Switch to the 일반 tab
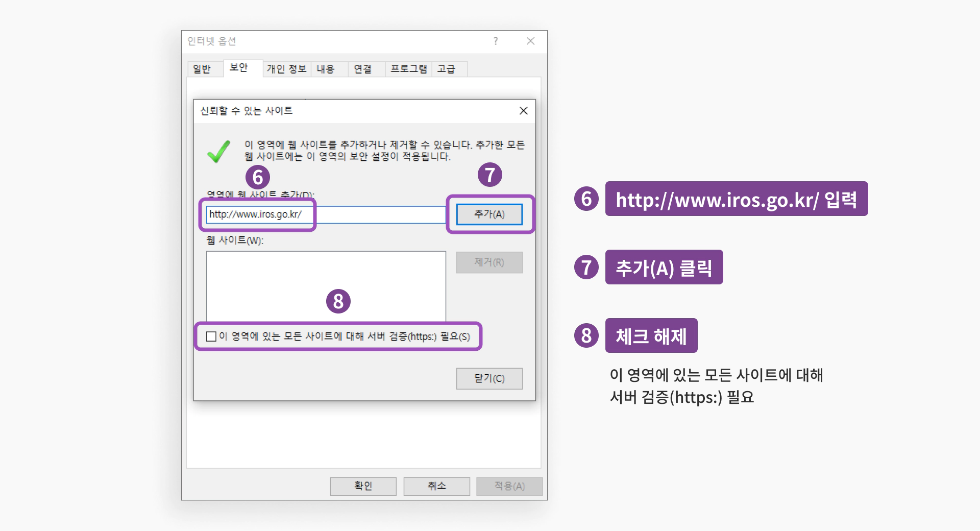Screen dimensions: 980x531 tap(205, 68)
